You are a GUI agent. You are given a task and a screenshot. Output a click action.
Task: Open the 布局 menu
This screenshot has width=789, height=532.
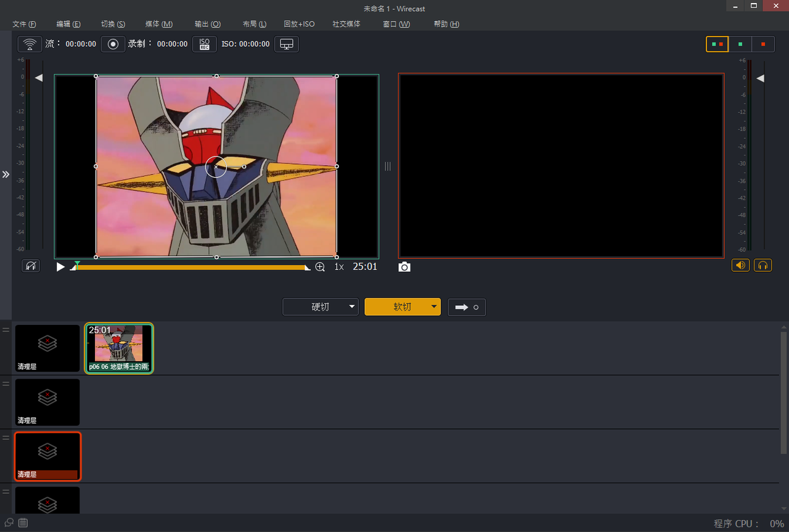tap(255, 24)
